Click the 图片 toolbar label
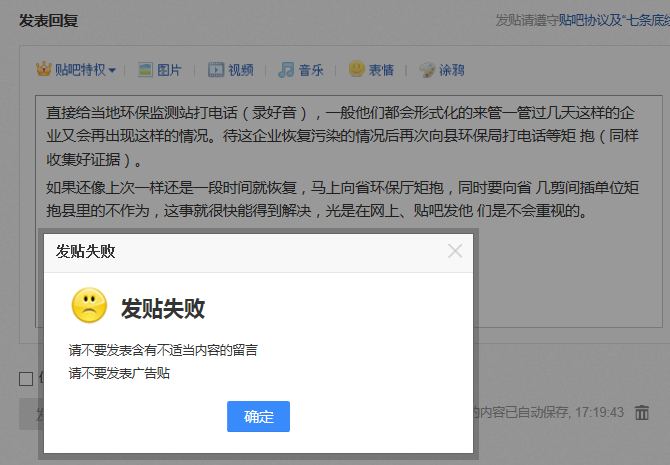The image size is (670, 465). [169, 70]
